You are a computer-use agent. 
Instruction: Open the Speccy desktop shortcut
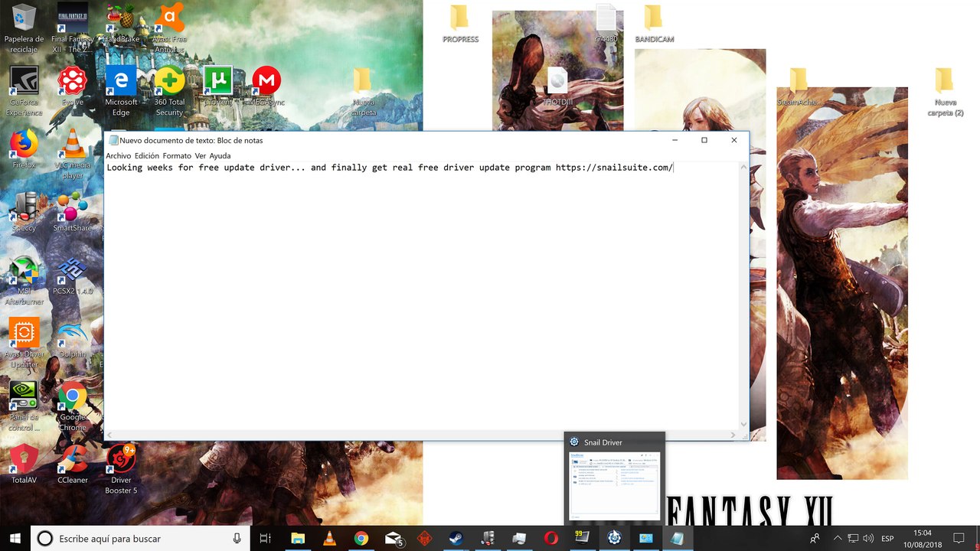pyautogui.click(x=24, y=211)
